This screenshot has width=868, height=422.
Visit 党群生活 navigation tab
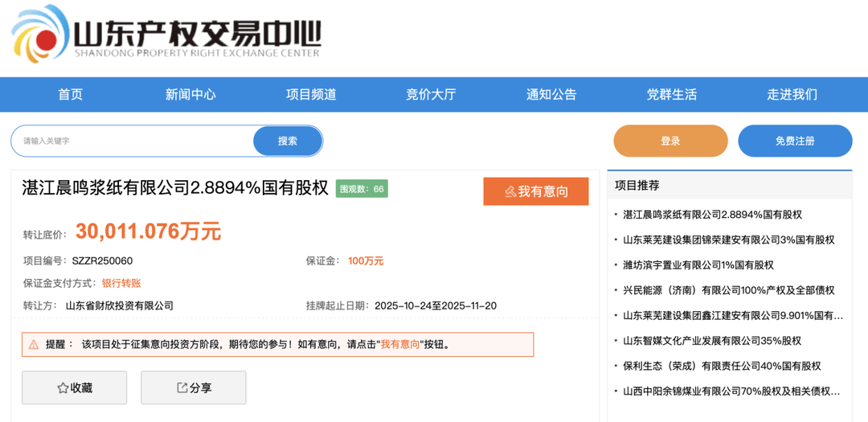pyautogui.click(x=672, y=94)
